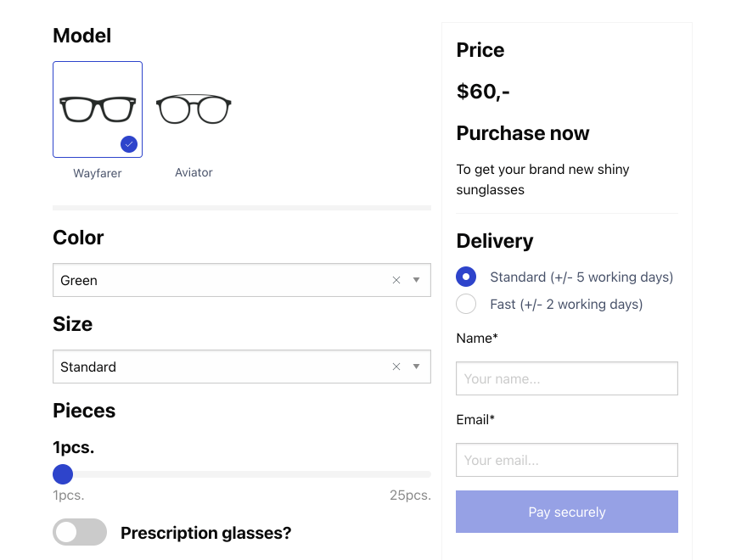The height and width of the screenshot is (560, 747).
Task: Click the blue checkmark badge on Wayfarer
Action: [129, 144]
